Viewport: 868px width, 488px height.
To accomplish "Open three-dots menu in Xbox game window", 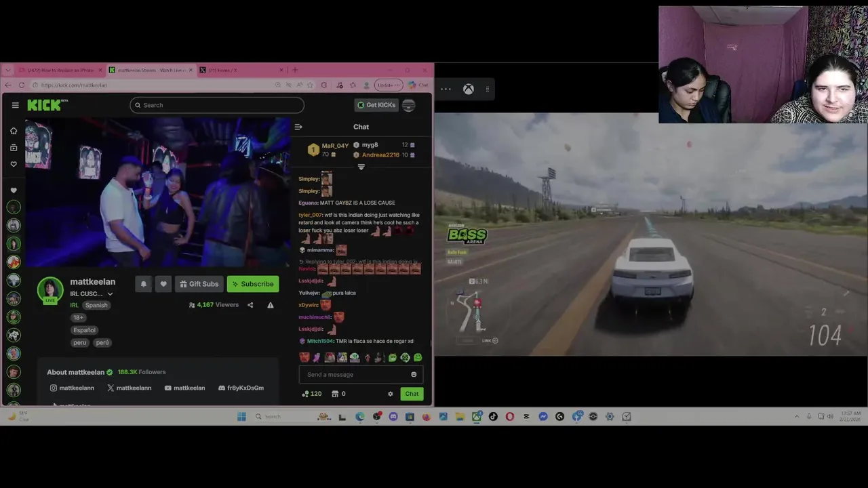I will [446, 89].
